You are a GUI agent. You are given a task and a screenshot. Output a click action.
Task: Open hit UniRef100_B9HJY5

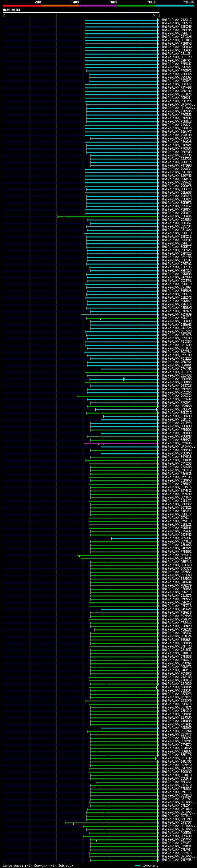coord(177,101)
